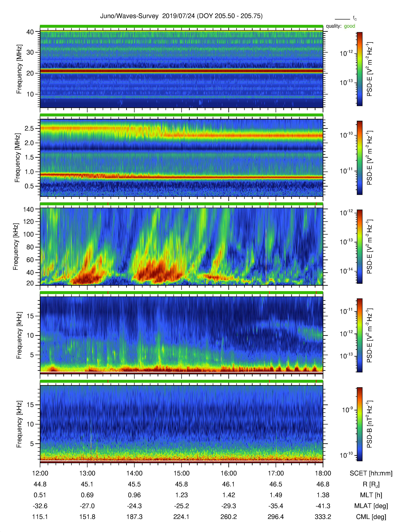Click the first red quality marker above 140 kHz panel

[108, 204]
